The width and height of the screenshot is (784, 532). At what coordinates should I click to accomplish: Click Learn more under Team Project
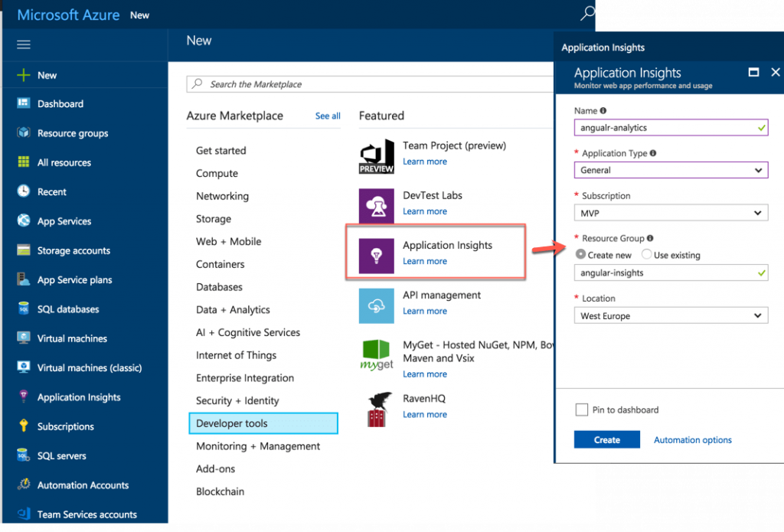point(425,162)
